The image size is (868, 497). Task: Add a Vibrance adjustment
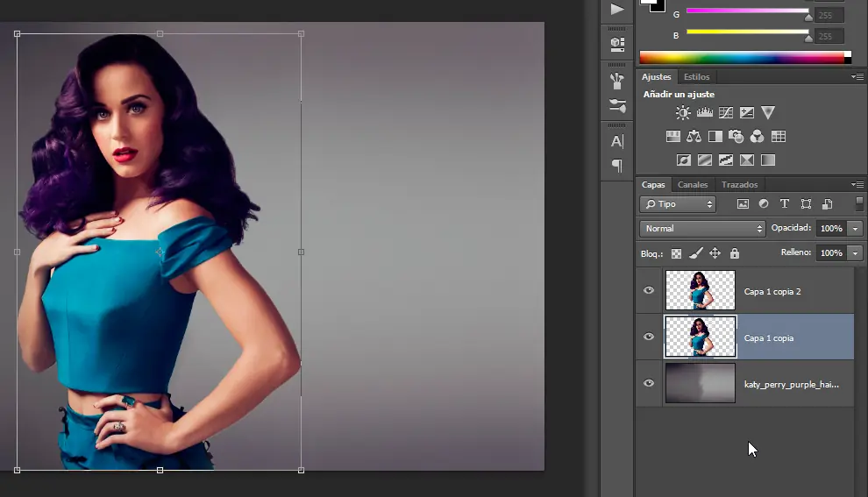[768, 113]
